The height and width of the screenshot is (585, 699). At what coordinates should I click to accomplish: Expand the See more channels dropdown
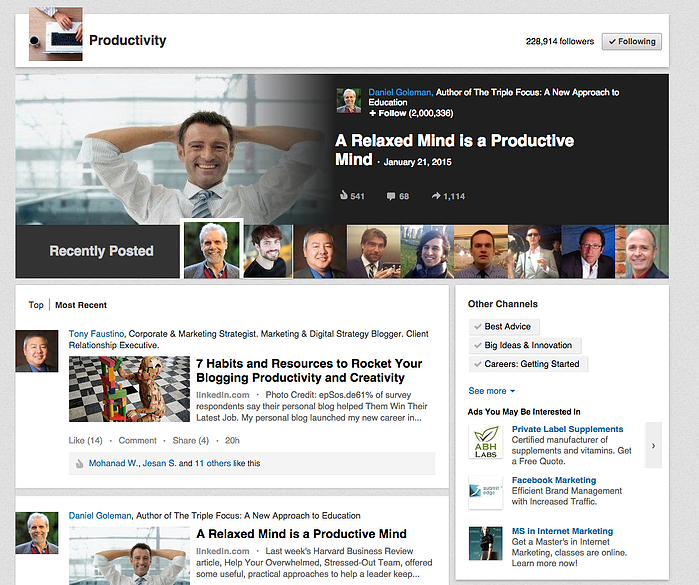(x=492, y=391)
